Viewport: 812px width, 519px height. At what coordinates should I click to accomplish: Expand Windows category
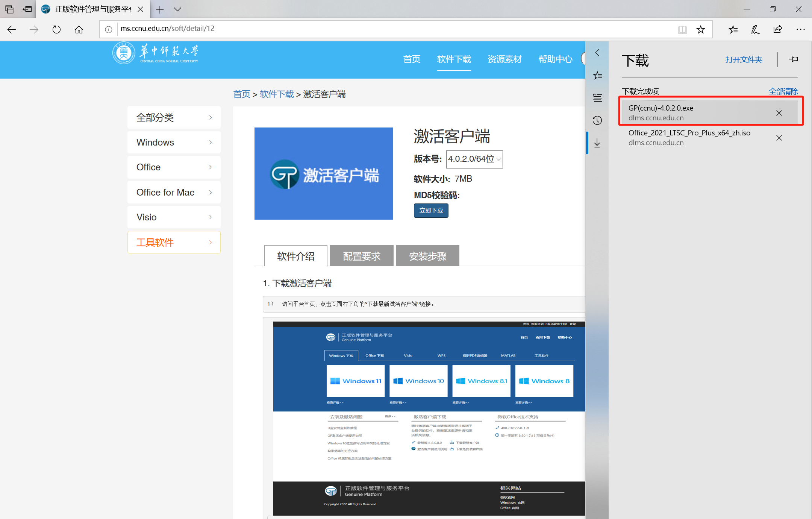click(x=174, y=142)
